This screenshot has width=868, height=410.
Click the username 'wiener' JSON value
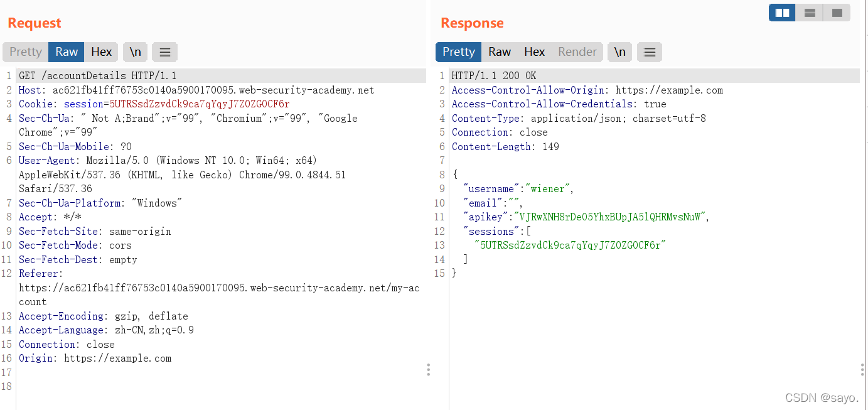click(549, 189)
